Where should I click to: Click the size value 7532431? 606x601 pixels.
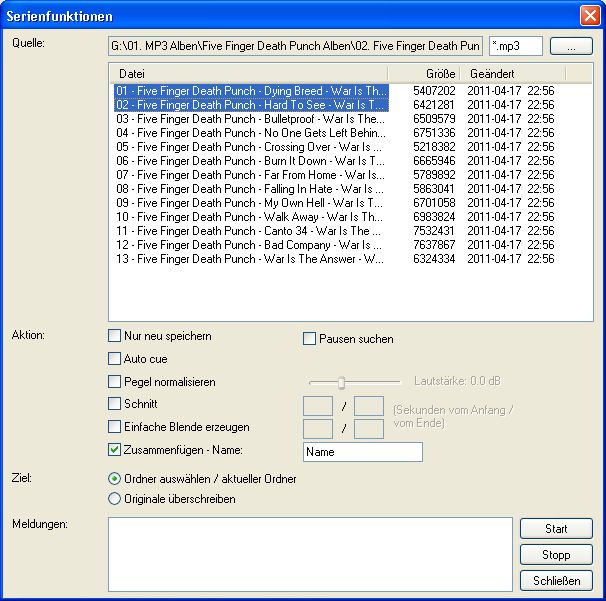(434, 231)
